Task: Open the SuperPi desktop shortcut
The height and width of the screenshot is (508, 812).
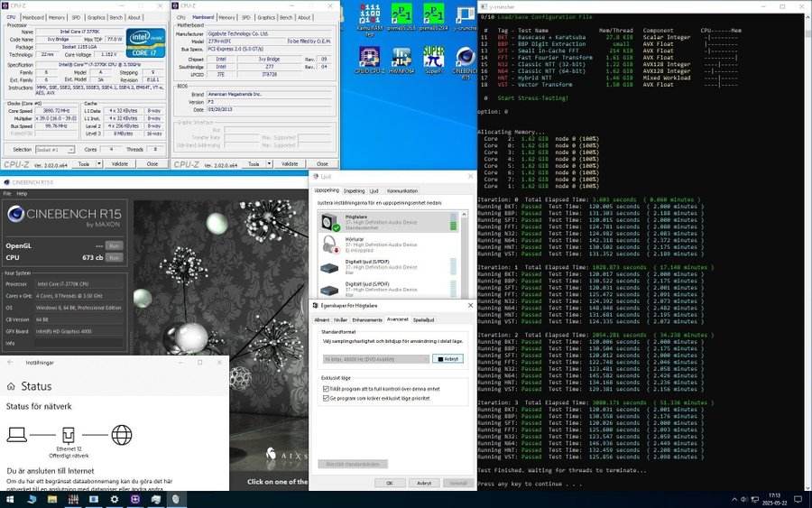Action: (433, 60)
